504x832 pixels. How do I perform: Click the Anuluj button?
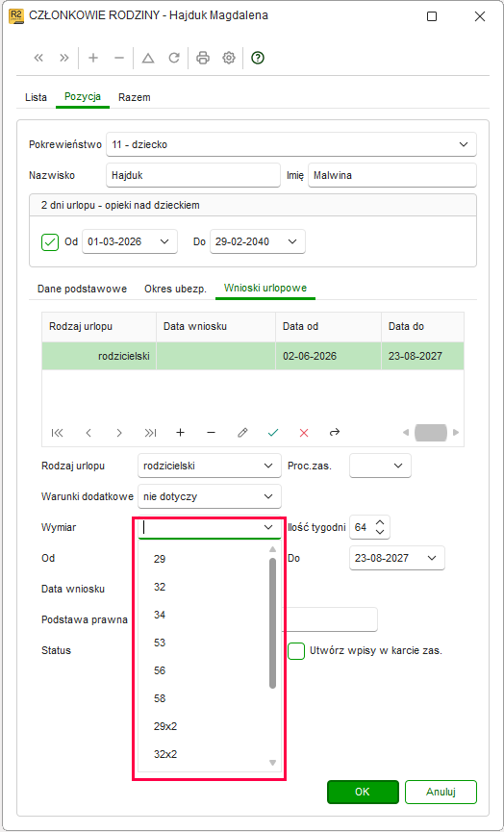(x=441, y=793)
